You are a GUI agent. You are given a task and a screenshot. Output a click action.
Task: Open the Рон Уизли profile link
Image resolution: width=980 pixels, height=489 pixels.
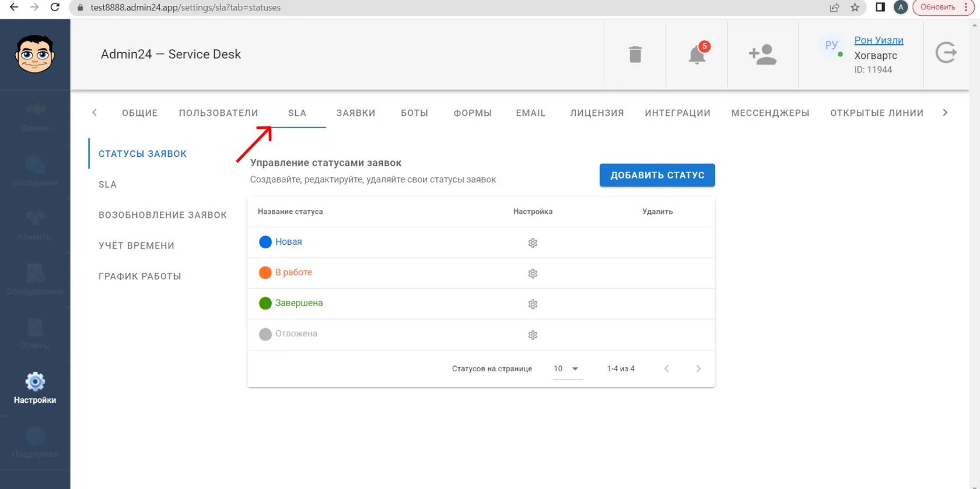point(879,40)
